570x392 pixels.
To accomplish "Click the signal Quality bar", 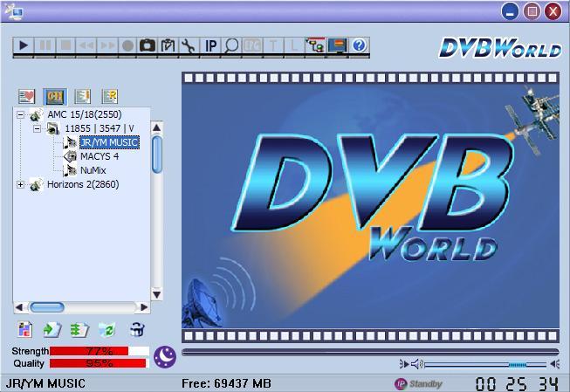I will click(x=100, y=363).
